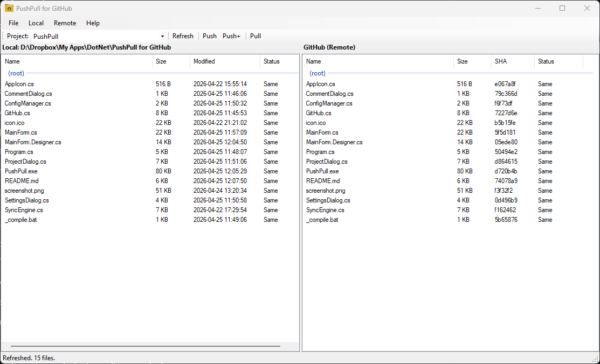Select remote file SyncEngine.cs
This screenshot has width=600, height=364.
pos(325,210)
